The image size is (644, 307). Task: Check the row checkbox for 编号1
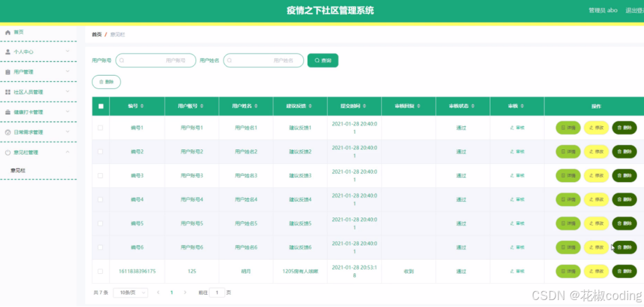coord(100,128)
